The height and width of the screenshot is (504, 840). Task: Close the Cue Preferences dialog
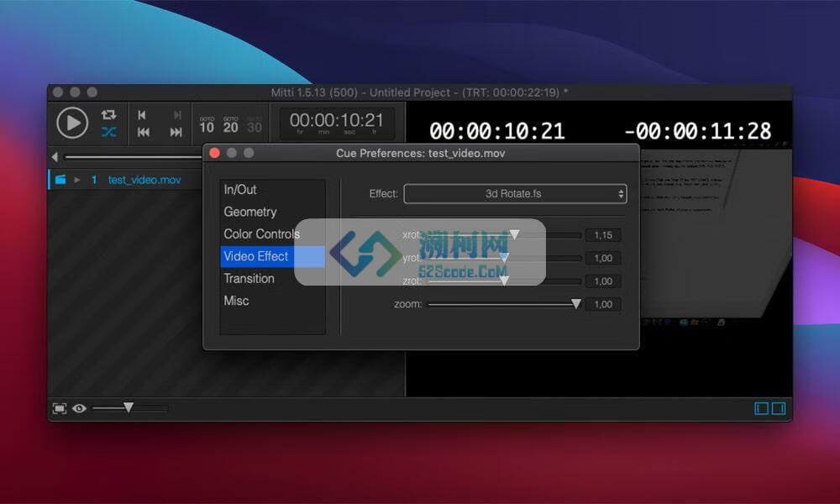coord(215,153)
